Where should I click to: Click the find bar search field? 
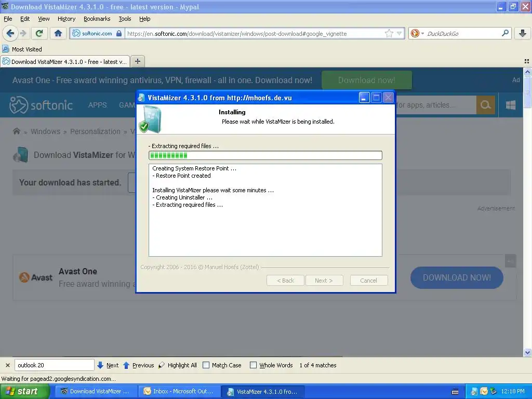54,365
